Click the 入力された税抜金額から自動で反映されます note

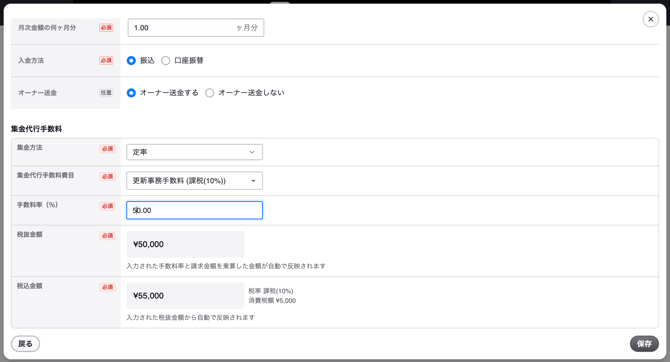point(191,317)
